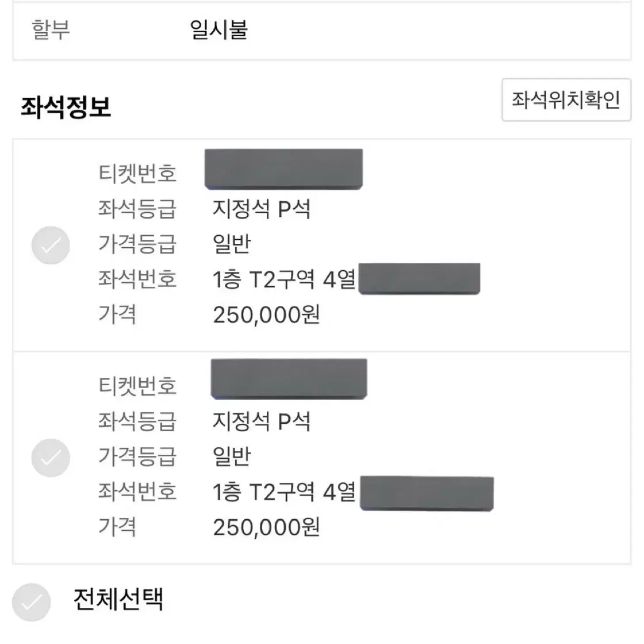Screen dimensions: 644x644
Task: Click the first ticket's redacted ticket number
Action: coord(283,169)
